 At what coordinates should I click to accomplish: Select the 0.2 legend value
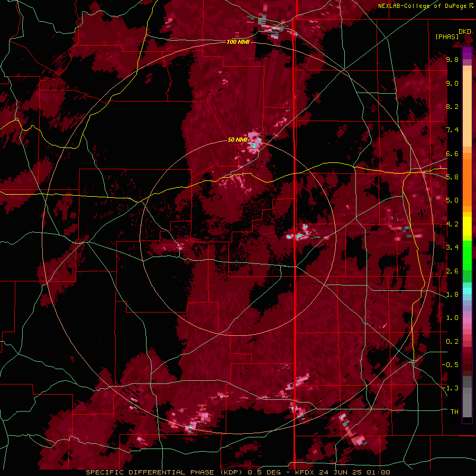pyautogui.click(x=452, y=342)
